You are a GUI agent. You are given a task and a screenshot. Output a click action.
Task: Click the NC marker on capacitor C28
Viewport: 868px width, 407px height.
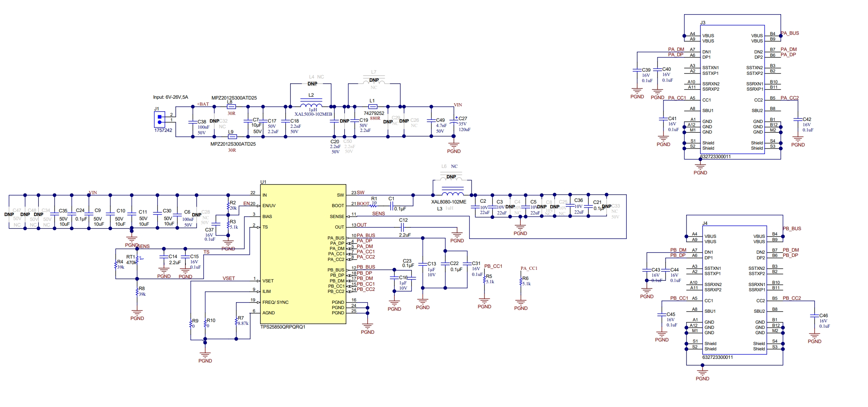206,217
